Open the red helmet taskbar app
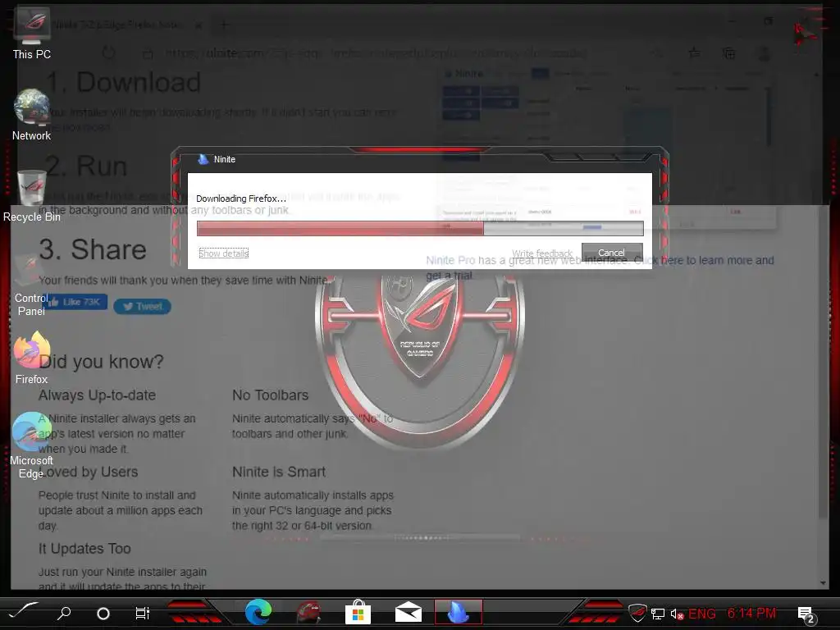The width and height of the screenshot is (840, 630). click(x=308, y=612)
